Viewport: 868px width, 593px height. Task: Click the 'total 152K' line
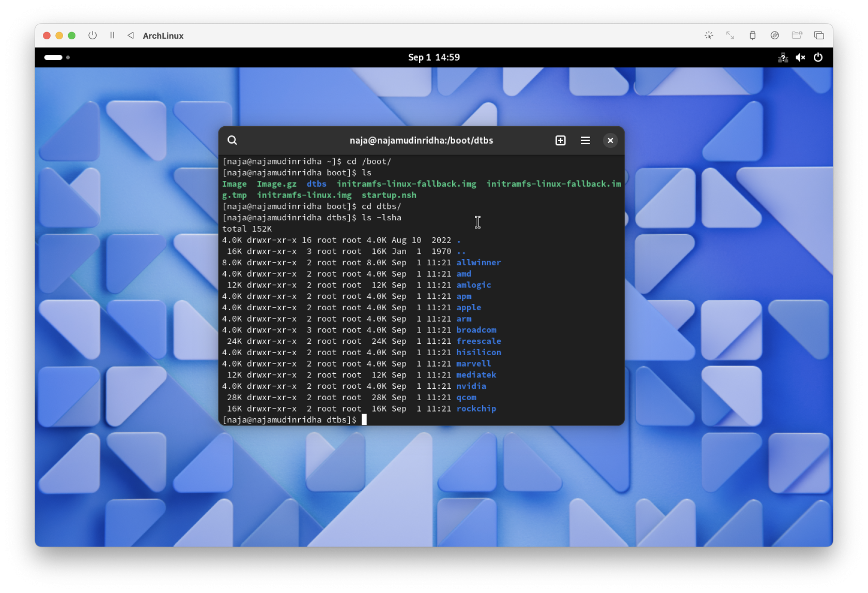tap(247, 229)
